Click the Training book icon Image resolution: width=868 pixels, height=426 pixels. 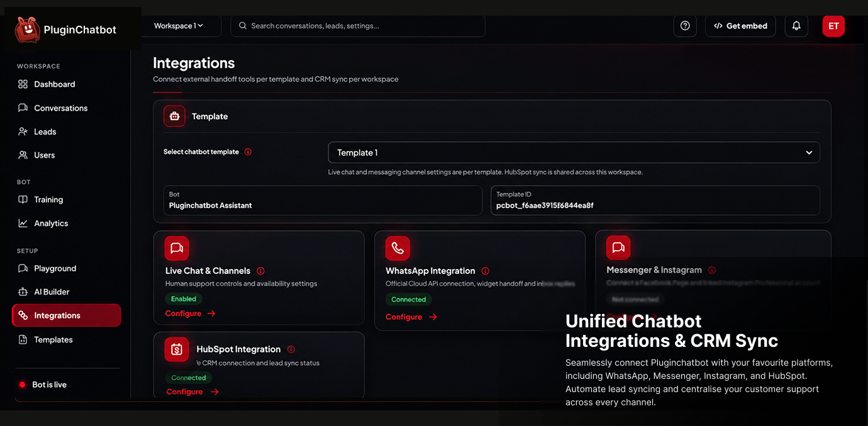23,200
